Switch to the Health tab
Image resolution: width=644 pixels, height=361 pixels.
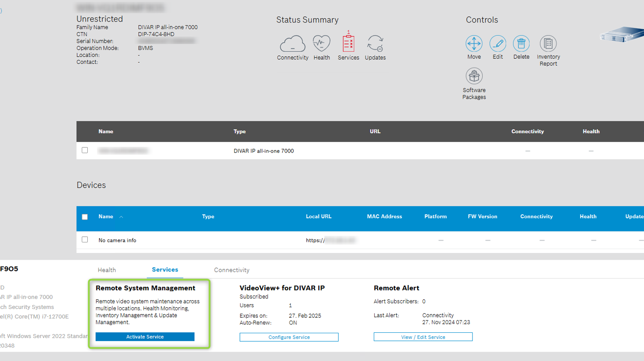pos(107,270)
